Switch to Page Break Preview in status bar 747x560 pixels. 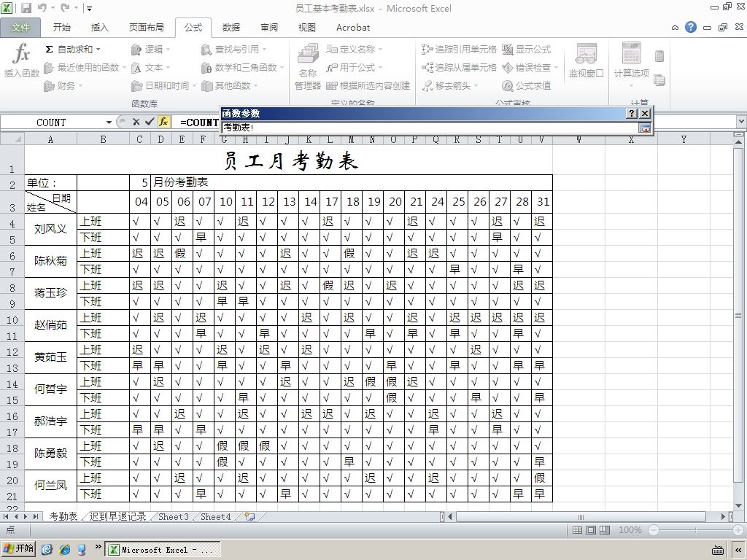click(605, 530)
